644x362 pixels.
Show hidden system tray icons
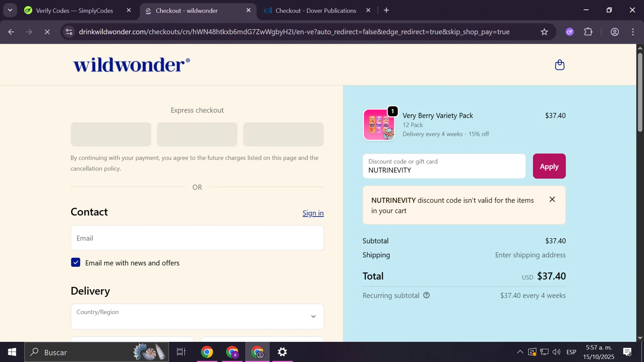tap(520, 352)
